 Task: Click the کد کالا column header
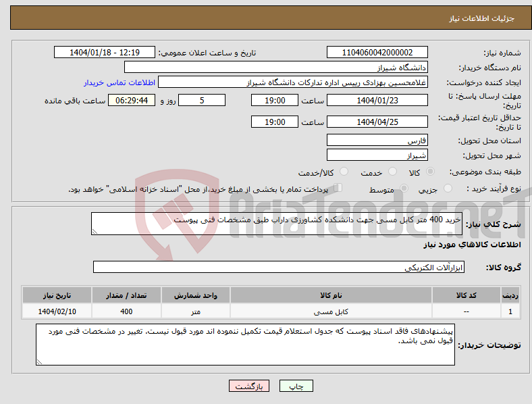click(467, 295)
